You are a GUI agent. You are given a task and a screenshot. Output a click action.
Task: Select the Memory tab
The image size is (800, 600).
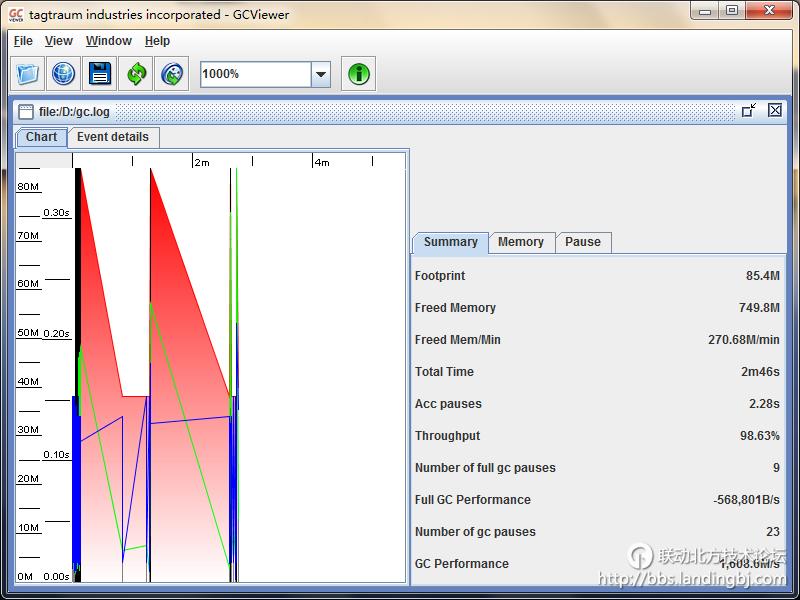coord(521,242)
